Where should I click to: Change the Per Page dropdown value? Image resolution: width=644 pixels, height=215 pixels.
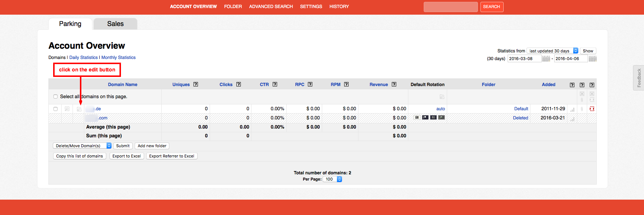(332, 179)
